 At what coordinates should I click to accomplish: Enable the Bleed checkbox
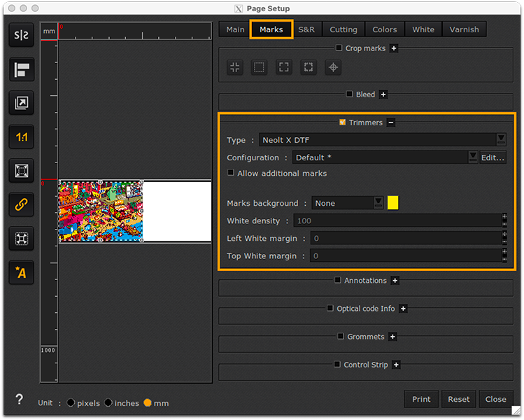tap(350, 94)
